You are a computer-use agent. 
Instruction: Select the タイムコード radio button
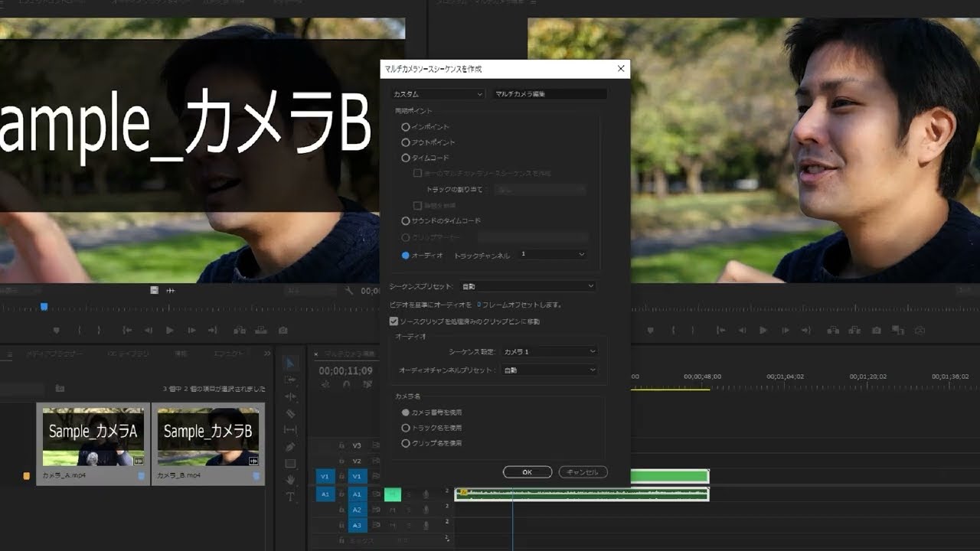(406, 158)
